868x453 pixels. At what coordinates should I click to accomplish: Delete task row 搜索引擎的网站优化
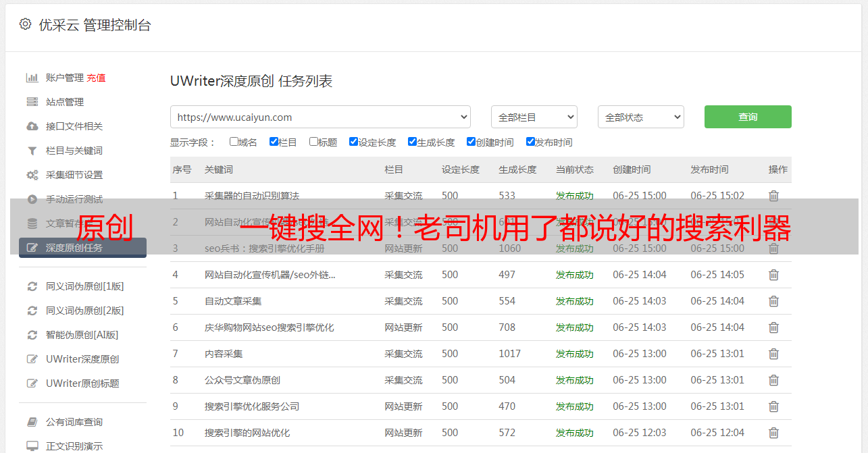(773, 433)
